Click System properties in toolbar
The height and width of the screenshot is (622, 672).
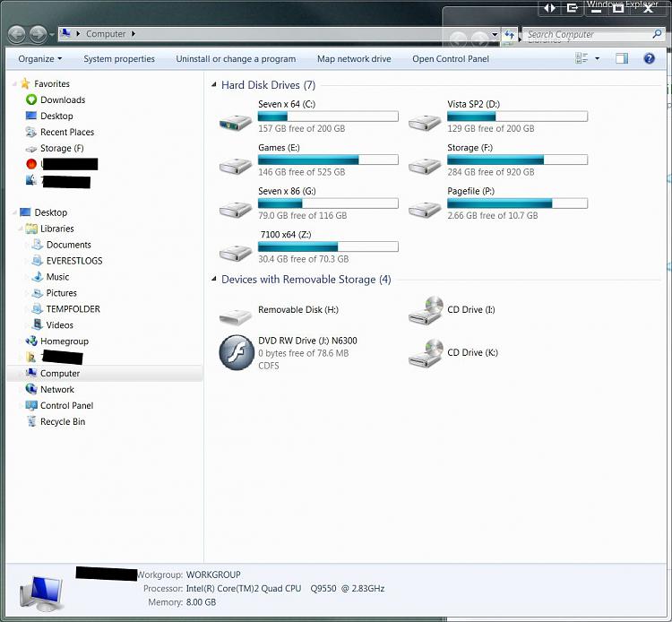point(119,59)
